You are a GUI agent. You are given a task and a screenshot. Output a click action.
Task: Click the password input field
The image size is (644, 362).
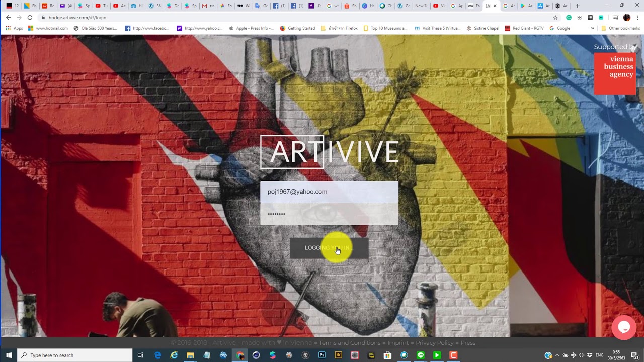pos(329,214)
